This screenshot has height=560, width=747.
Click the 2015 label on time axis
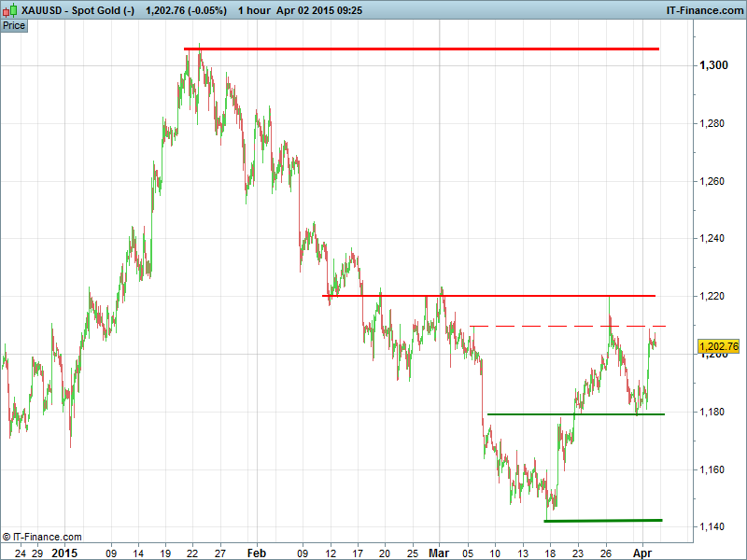(64, 553)
